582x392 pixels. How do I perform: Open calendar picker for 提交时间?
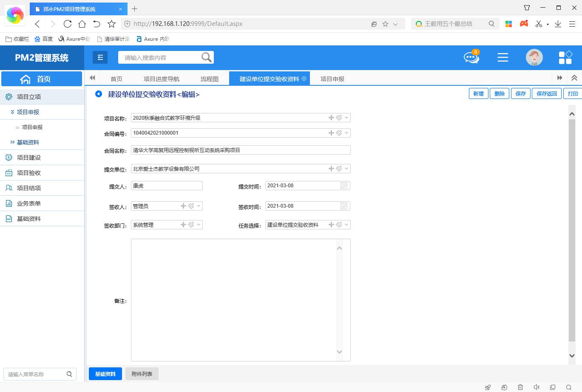pos(344,186)
